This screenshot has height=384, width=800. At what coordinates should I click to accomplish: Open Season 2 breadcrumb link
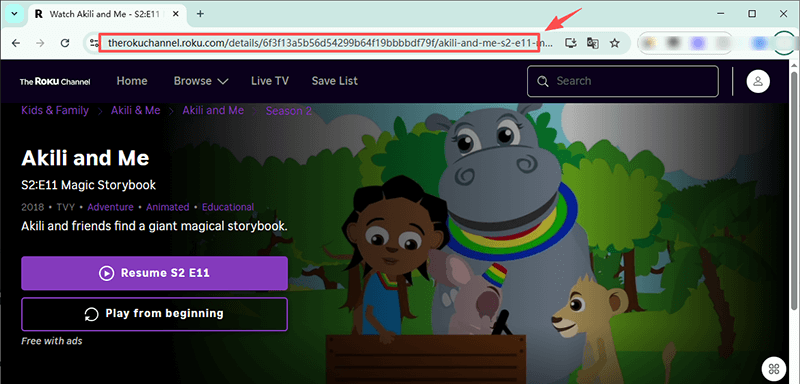coord(289,111)
